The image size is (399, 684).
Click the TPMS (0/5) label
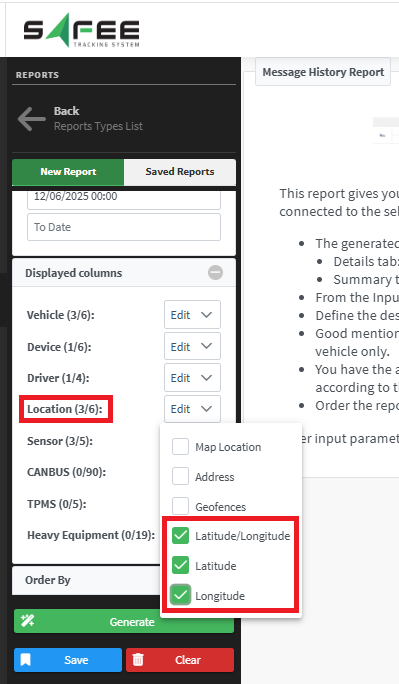pos(57,504)
